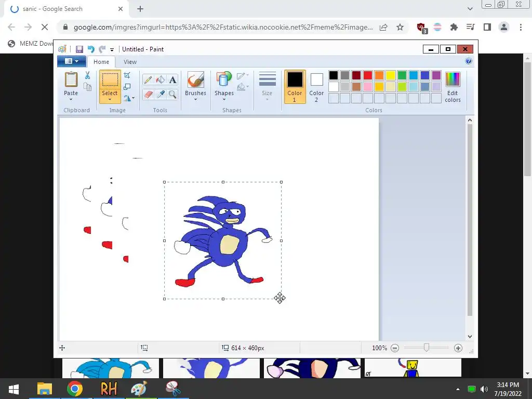Click the Paste clipboard icon
The height and width of the screenshot is (399, 532).
pyautogui.click(x=71, y=79)
